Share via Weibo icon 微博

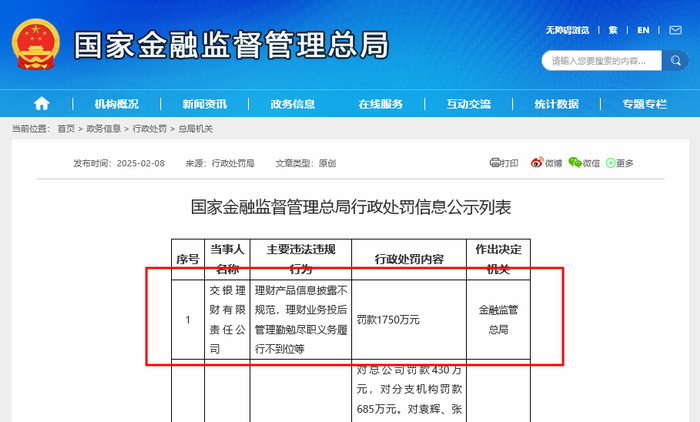546,163
